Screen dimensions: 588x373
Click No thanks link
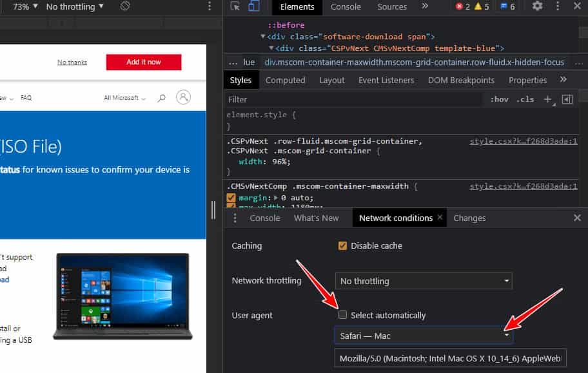click(72, 62)
